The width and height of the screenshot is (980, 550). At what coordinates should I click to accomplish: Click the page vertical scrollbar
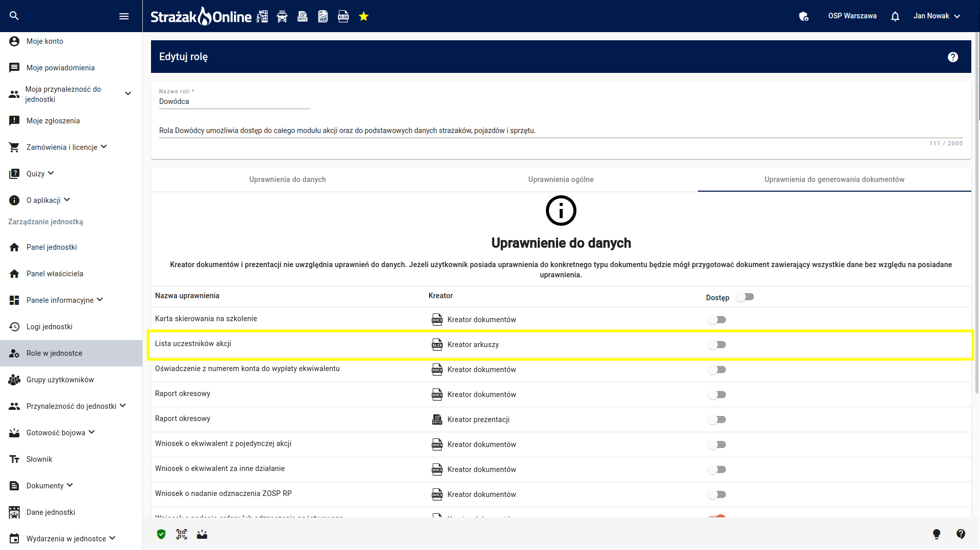coord(977,213)
